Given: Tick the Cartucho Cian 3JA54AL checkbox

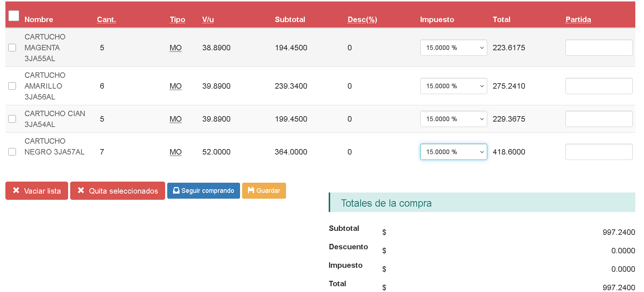Looking at the screenshot, I should click(12, 119).
